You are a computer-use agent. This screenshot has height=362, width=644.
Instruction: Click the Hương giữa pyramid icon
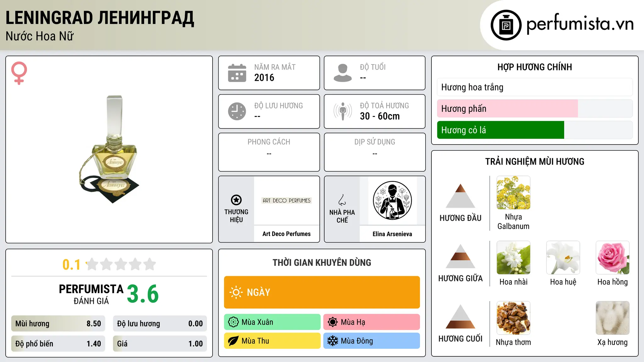click(461, 256)
